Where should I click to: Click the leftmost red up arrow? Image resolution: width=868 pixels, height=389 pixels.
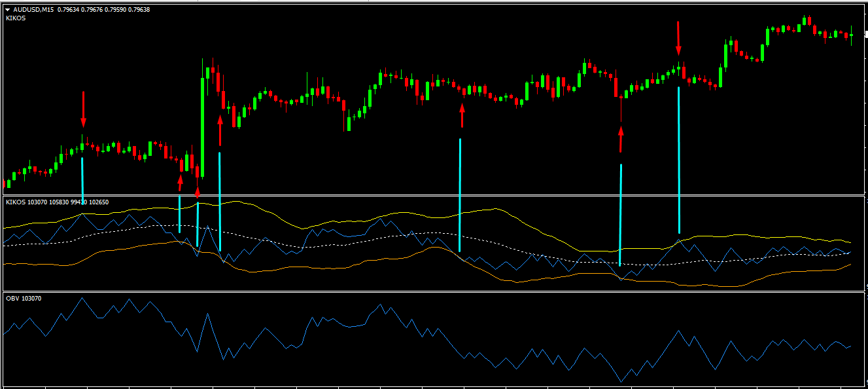point(181,183)
